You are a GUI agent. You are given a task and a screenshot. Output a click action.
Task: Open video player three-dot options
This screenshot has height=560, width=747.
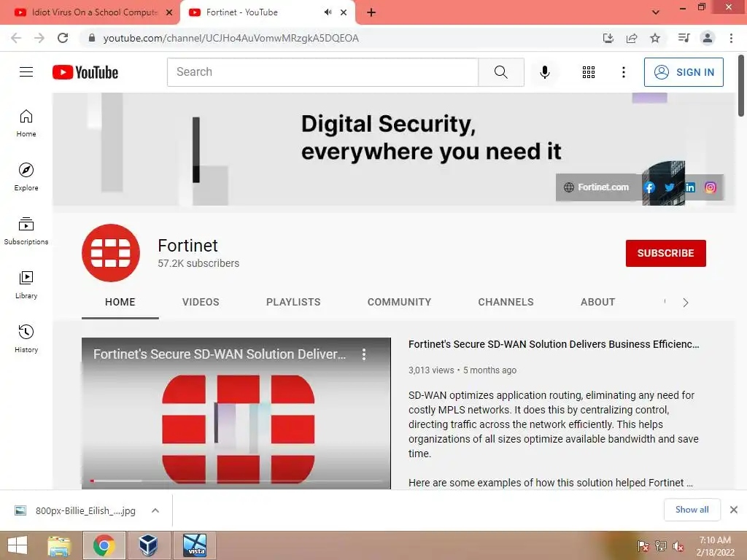click(x=364, y=354)
